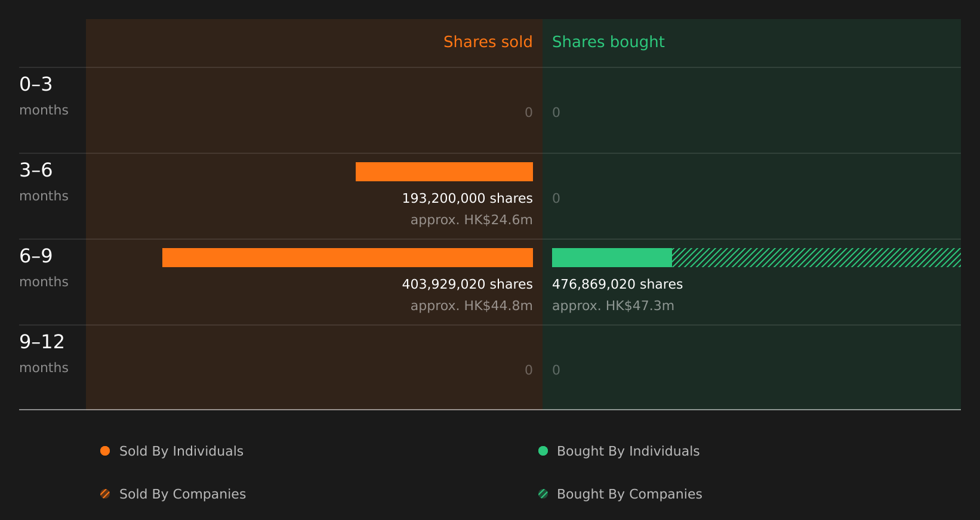Click the 3–6 months orange sold bar
This screenshot has height=520, width=980.
444,172
